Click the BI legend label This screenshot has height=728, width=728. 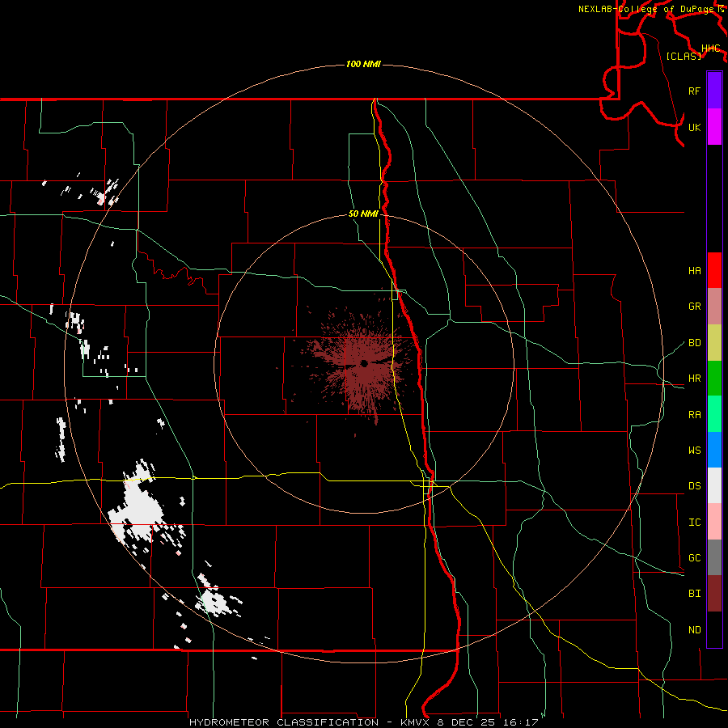coord(695,594)
